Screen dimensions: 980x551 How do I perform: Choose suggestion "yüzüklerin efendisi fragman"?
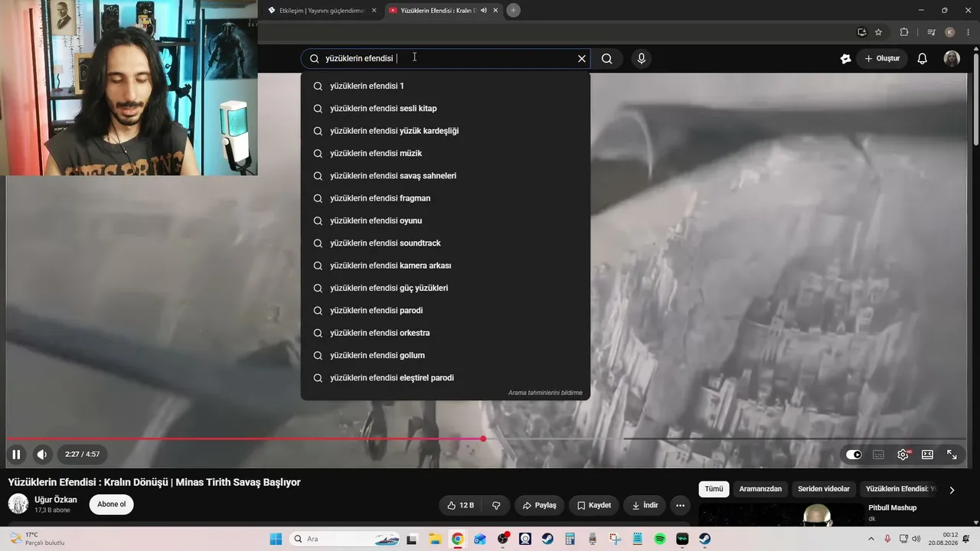point(446,198)
